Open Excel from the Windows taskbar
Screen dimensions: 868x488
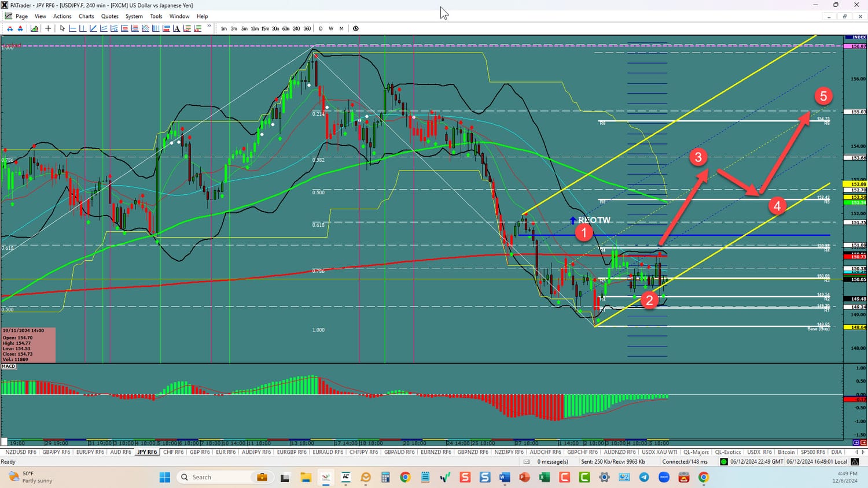545,477
